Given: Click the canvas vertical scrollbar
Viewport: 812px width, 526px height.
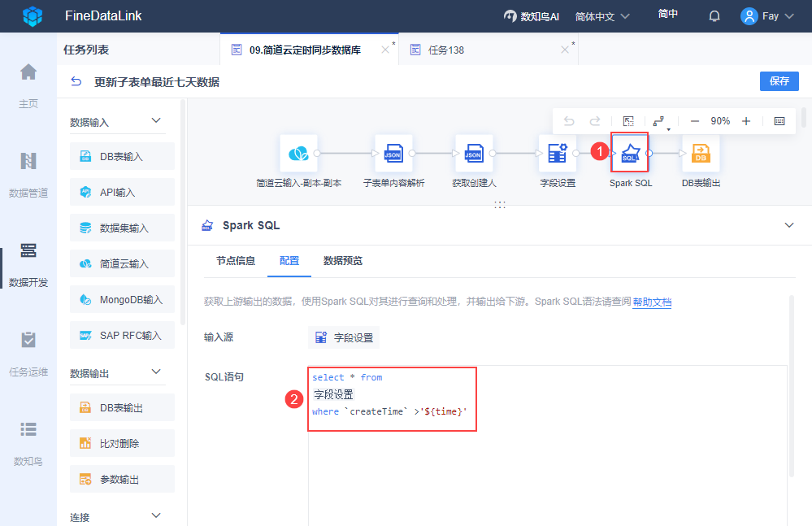Looking at the screenshot, I should (804, 118).
